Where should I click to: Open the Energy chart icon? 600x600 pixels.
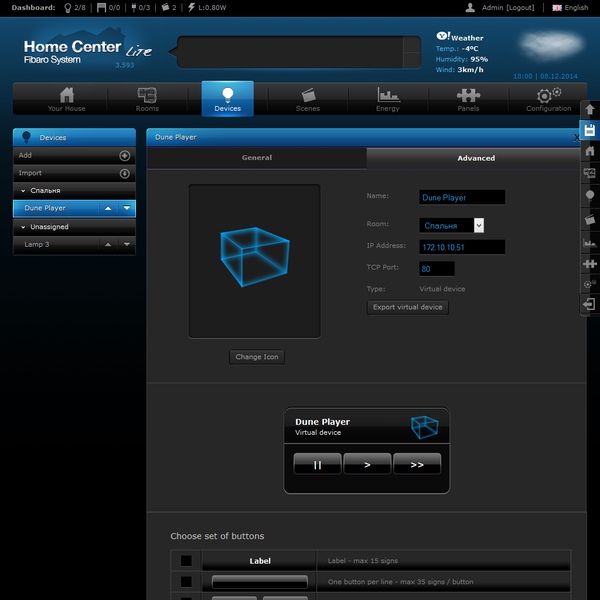click(388, 95)
